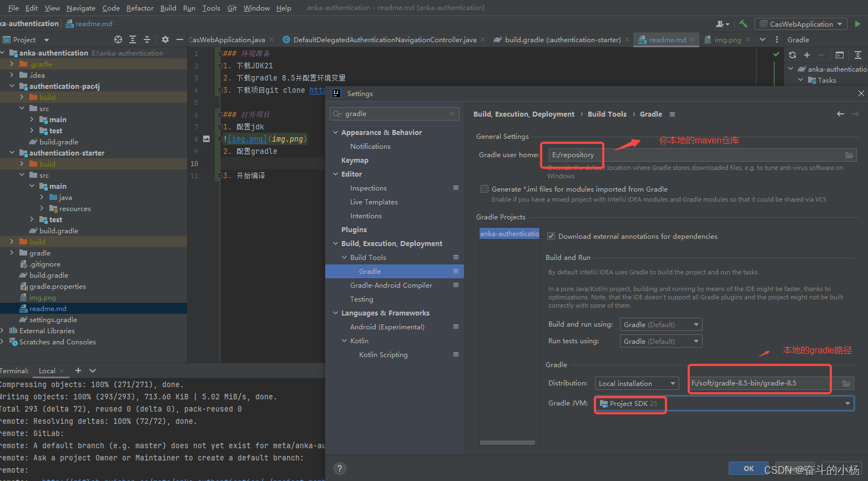Select Notifications in settings tree
Screen dimensions: 868x481
point(370,146)
